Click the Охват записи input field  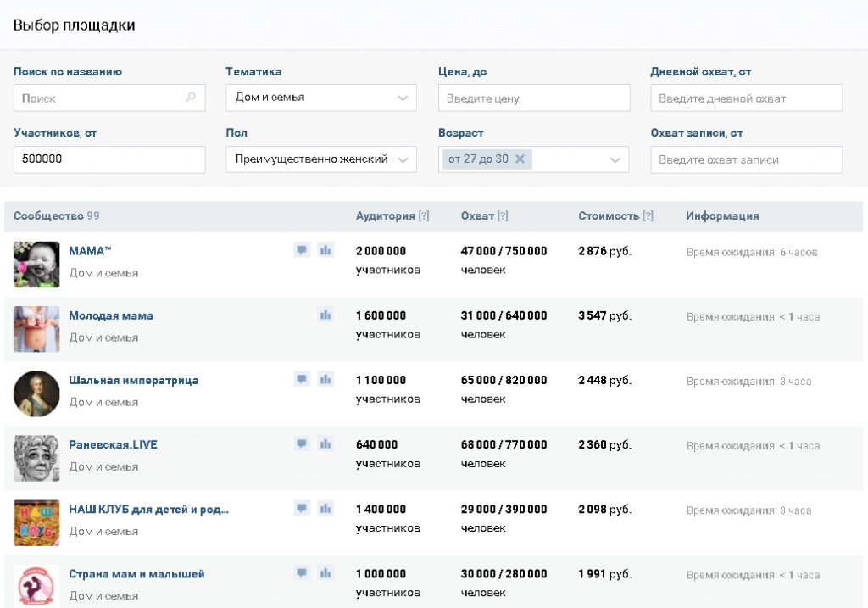pyautogui.click(x=746, y=159)
